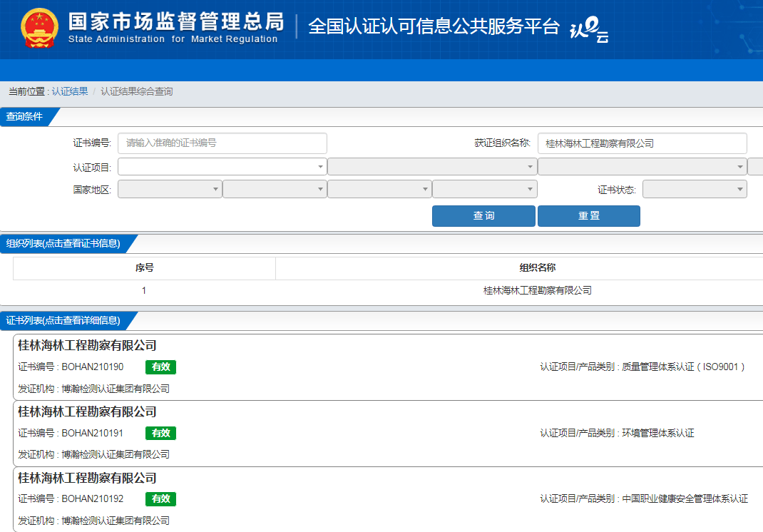Click the 序号 column header
This screenshot has height=532, width=763.
pos(145,267)
